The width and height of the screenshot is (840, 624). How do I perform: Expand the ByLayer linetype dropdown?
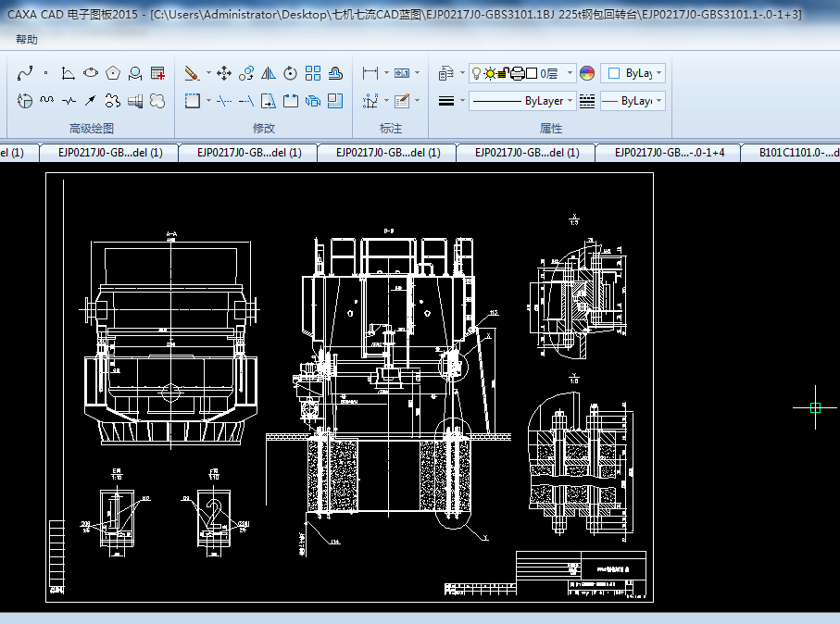[x=570, y=101]
